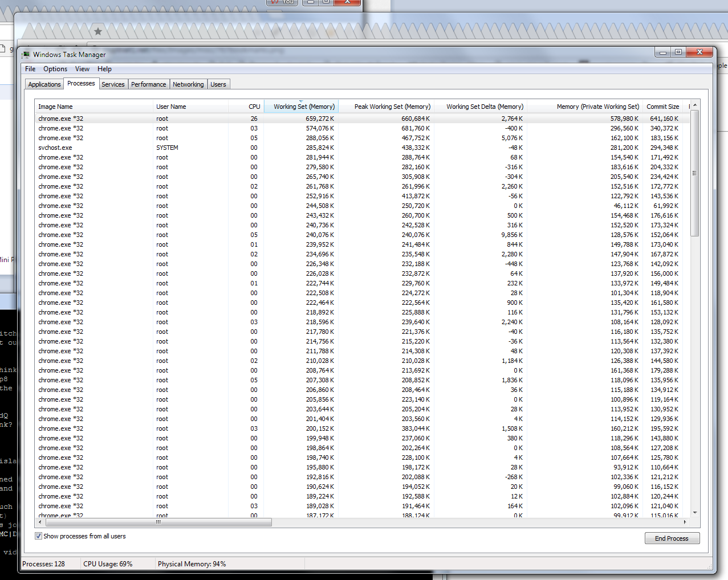Sort by the Image Name column header

tap(93, 107)
